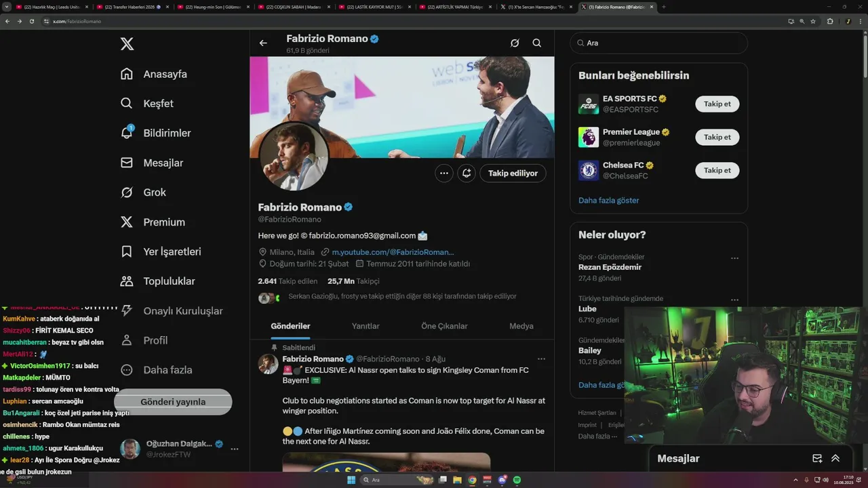Screen dimensions: 868x488
Task: Click Grok icon in profile header
Action: coord(515,43)
